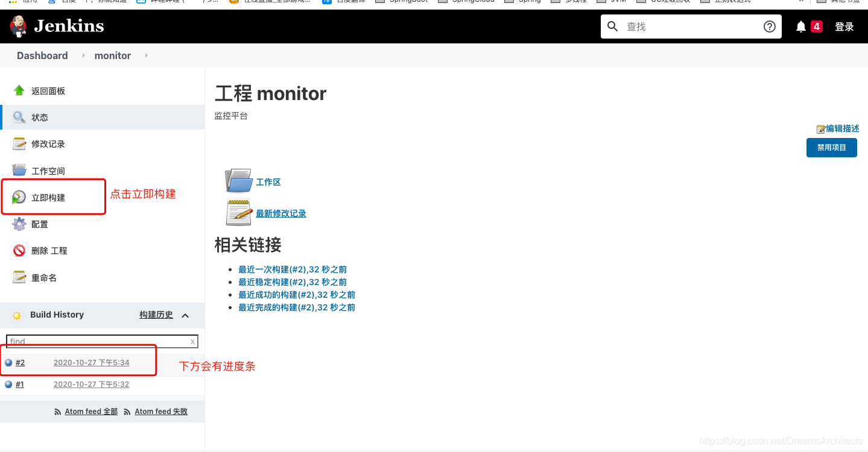868x452 pixels.
Task: Open 工作空间 in the sidebar
Action: pyautogui.click(x=48, y=171)
